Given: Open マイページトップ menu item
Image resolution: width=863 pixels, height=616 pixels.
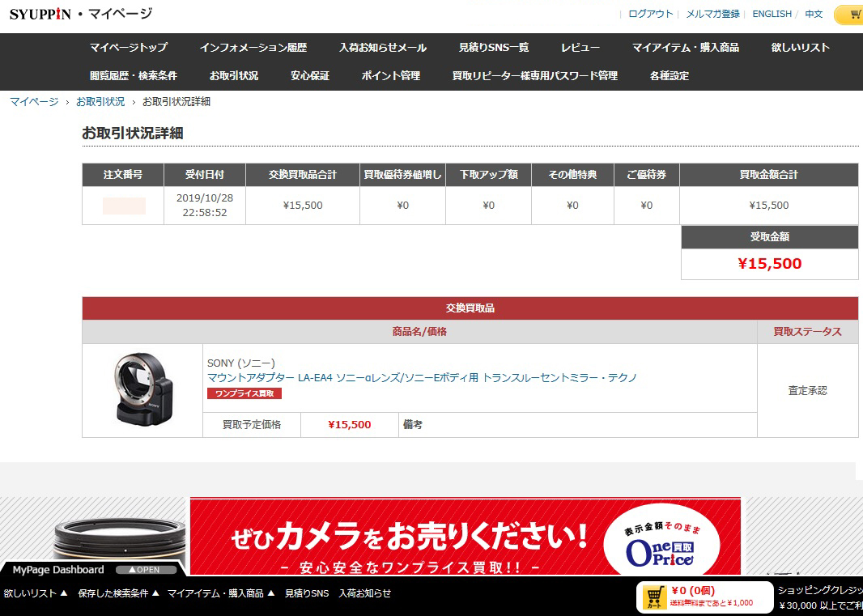Looking at the screenshot, I should [128, 48].
